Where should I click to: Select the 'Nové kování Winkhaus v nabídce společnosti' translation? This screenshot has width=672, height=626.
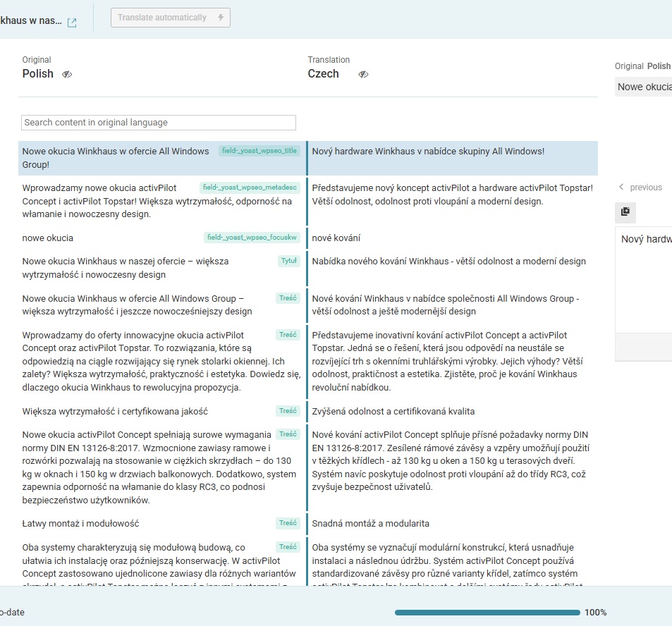tap(445, 305)
